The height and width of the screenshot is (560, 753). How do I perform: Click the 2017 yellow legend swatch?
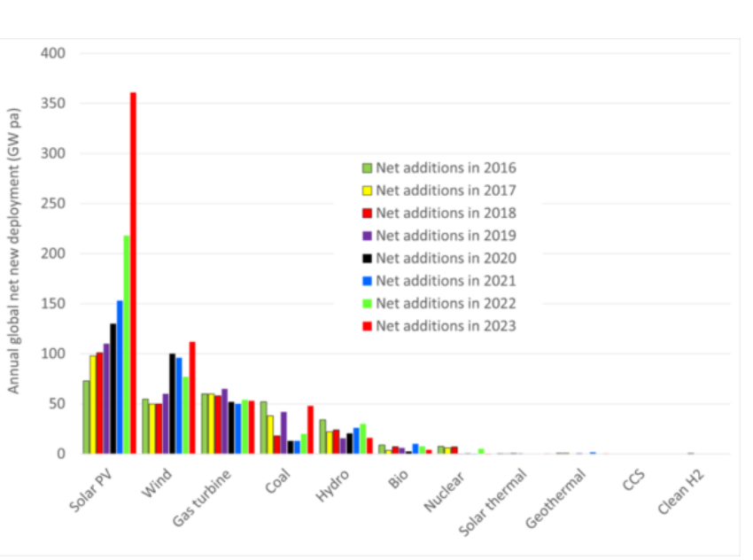pos(367,191)
